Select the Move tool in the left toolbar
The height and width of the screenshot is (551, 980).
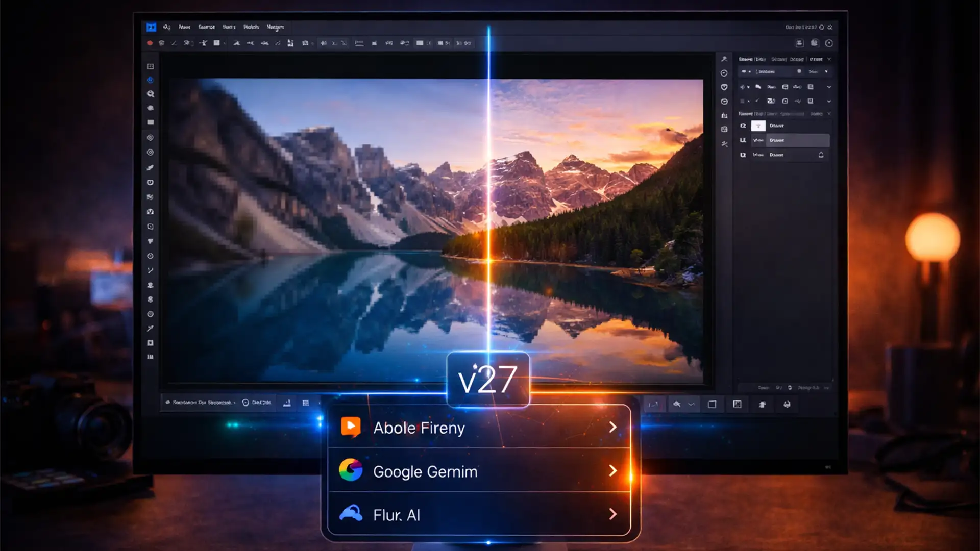tap(150, 80)
